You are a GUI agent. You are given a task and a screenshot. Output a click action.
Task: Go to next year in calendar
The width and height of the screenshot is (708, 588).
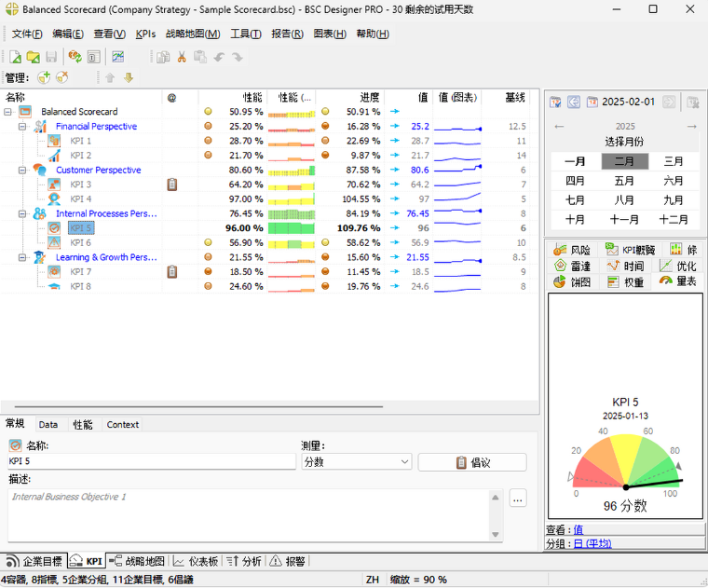[692, 127]
